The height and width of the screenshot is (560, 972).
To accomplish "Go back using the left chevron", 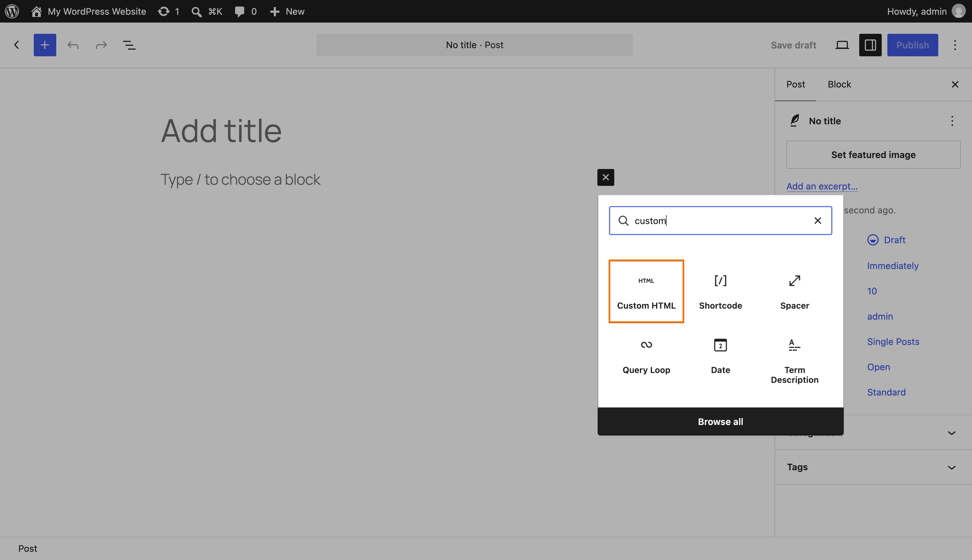I will 17,45.
